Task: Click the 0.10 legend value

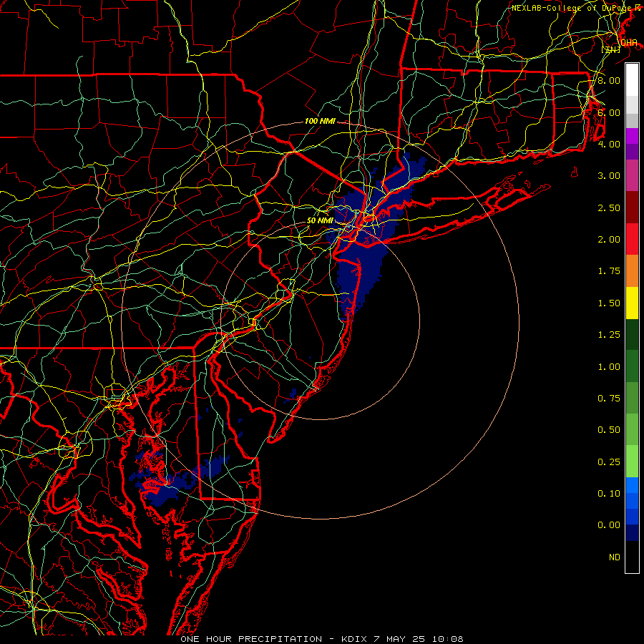Action: pyautogui.click(x=609, y=494)
